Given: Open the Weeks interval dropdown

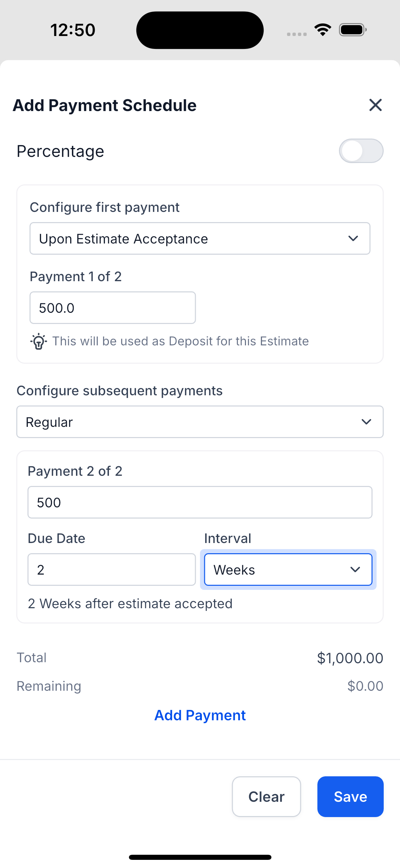Looking at the screenshot, I should 288,570.
